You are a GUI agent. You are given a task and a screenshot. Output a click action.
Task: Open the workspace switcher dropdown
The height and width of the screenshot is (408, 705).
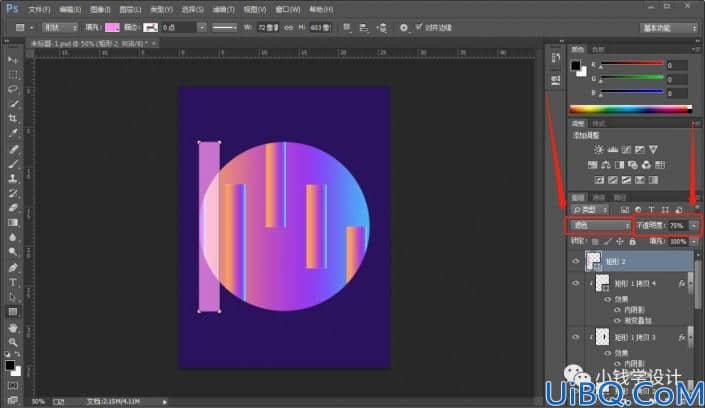click(x=668, y=28)
